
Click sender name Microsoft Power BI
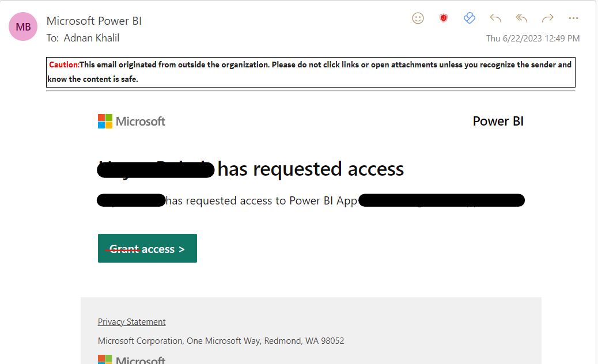[94, 21]
